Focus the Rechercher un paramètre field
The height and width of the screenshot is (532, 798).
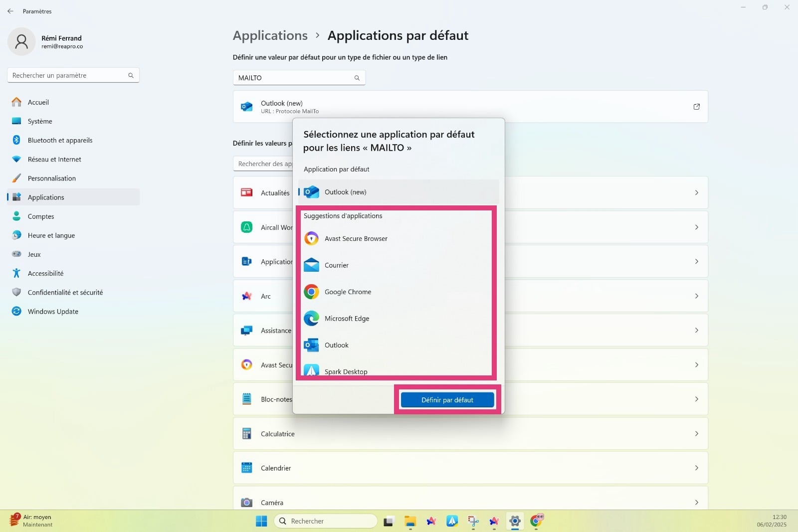(x=73, y=75)
